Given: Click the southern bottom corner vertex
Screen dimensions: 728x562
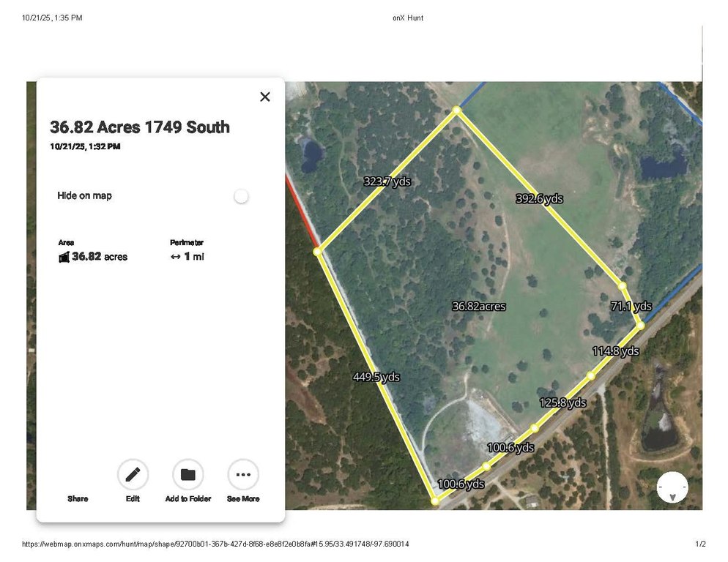Looking at the screenshot, I should (x=435, y=501).
